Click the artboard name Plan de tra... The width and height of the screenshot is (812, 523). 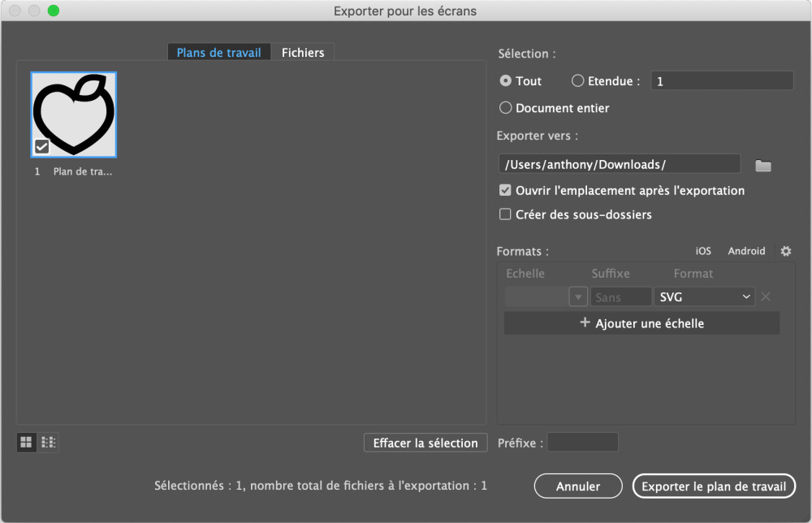(x=82, y=171)
